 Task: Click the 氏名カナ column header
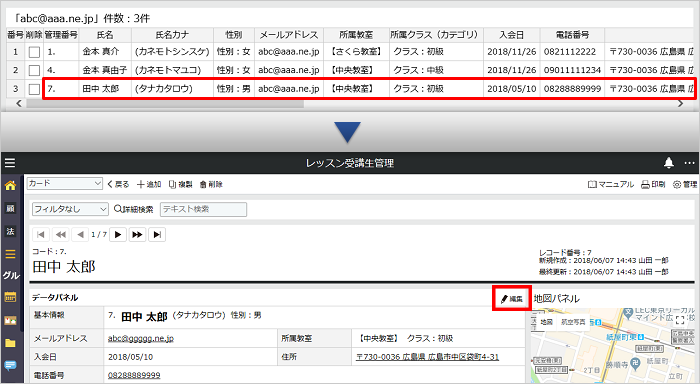(x=172, y=35)
